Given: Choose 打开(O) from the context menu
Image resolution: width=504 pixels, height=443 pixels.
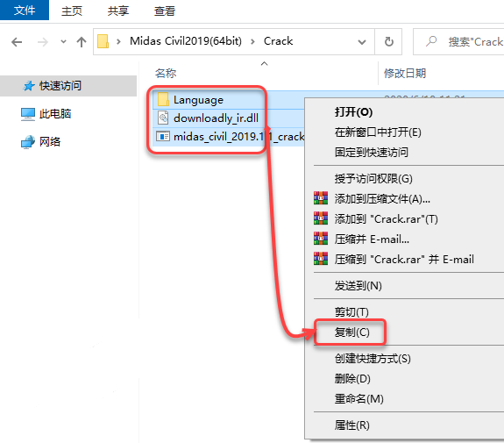Looking at the screenshot, I should (404, 112).
